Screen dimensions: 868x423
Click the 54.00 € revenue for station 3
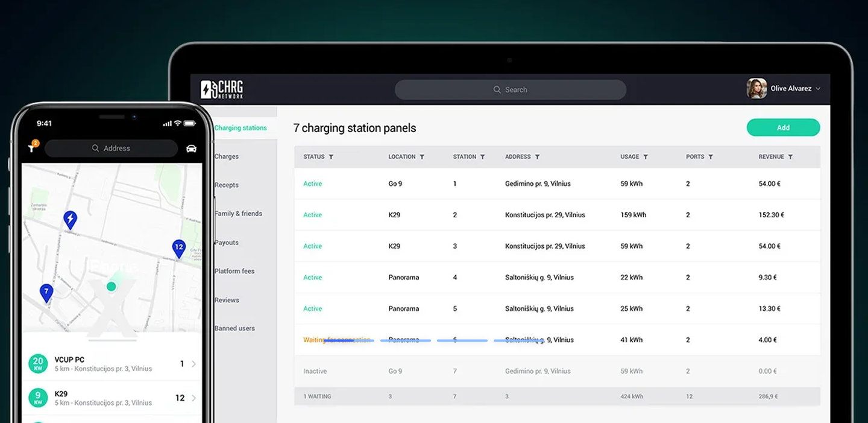coord(769,246)
